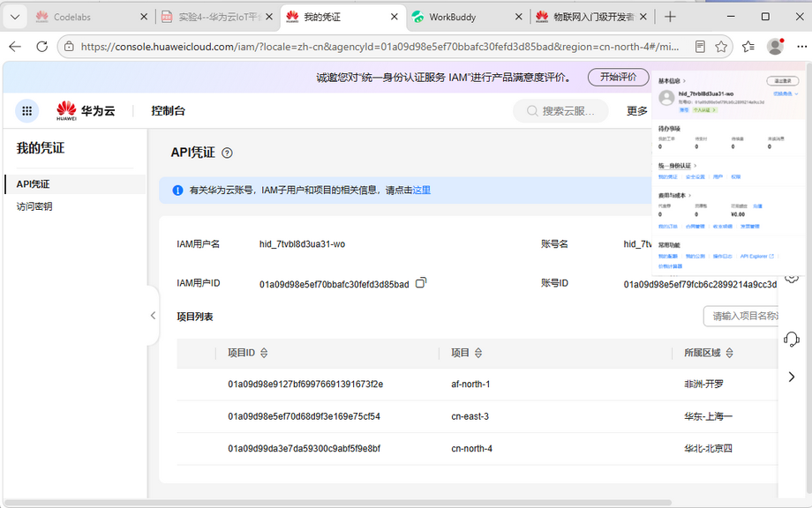Open immersive reader view icon
This screenshot has width=812, height=508.
point(700,47)
